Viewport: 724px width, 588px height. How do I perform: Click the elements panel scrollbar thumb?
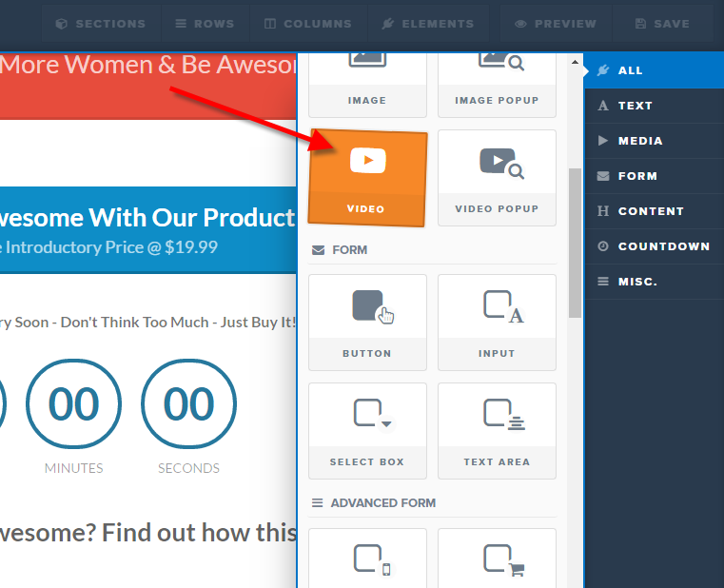point(575,243)
